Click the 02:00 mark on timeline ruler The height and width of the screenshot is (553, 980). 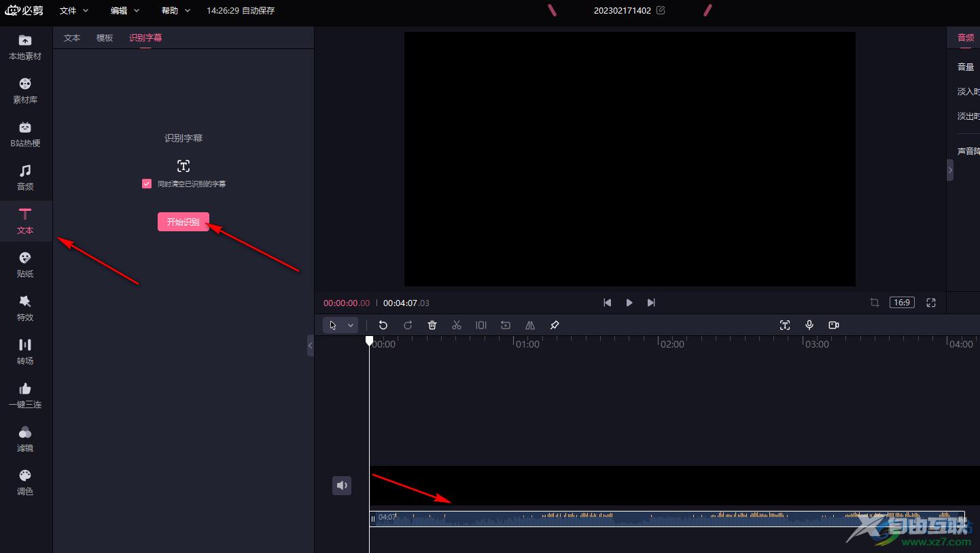(672, 344)
